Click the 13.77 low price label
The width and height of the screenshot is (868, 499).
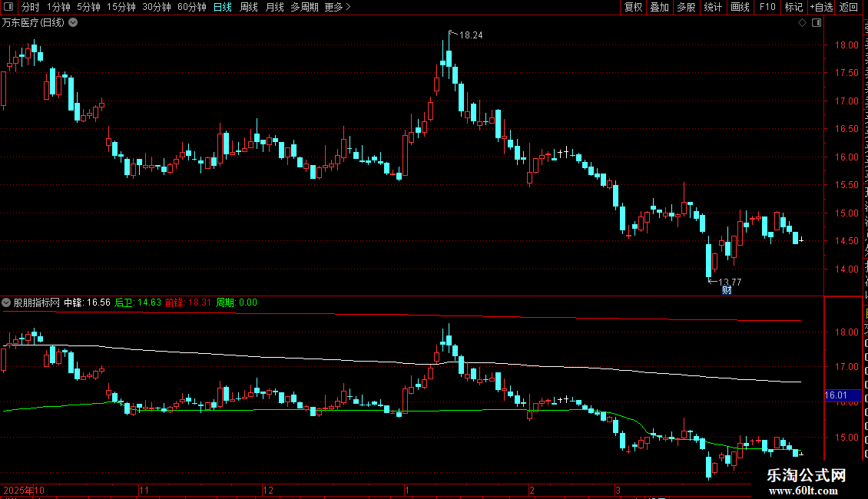730,282
